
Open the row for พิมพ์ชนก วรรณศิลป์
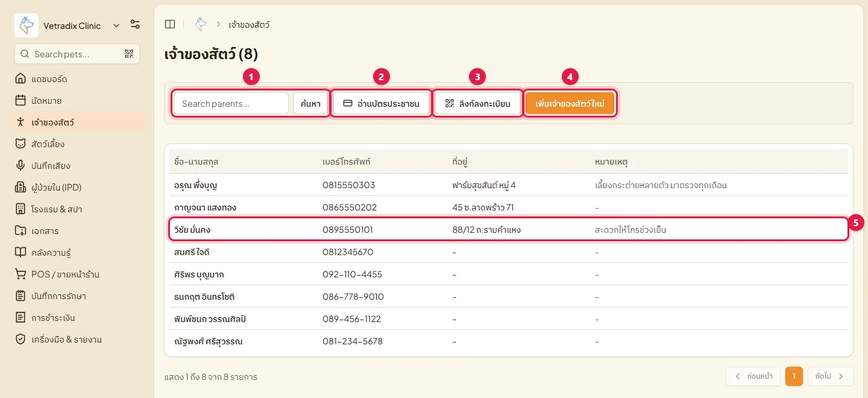pos(509,319)
